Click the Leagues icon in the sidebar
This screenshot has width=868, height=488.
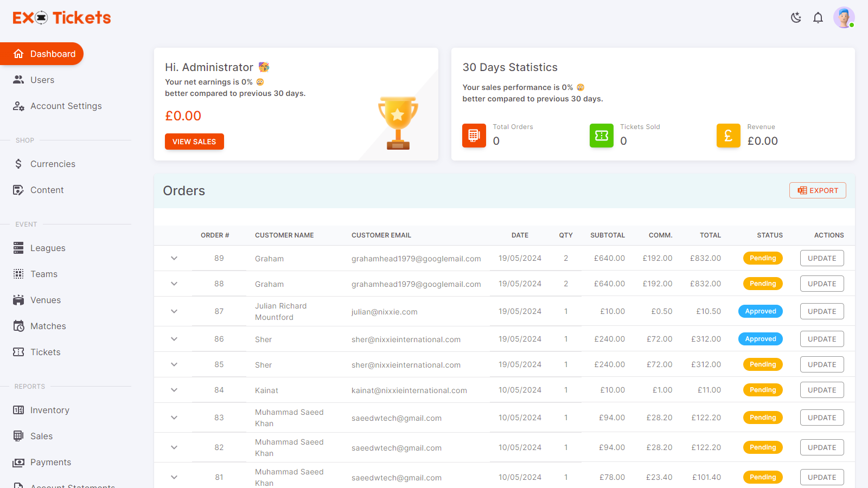click(x=18, y=248)
